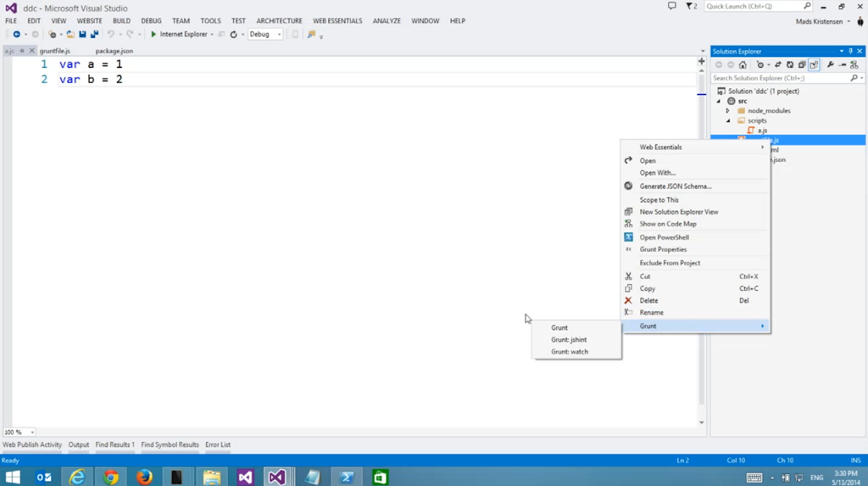Screen dimensions: 868x486
Task: Click Refresh icon in Solution Explorer
Action: [x=790, y=64]
